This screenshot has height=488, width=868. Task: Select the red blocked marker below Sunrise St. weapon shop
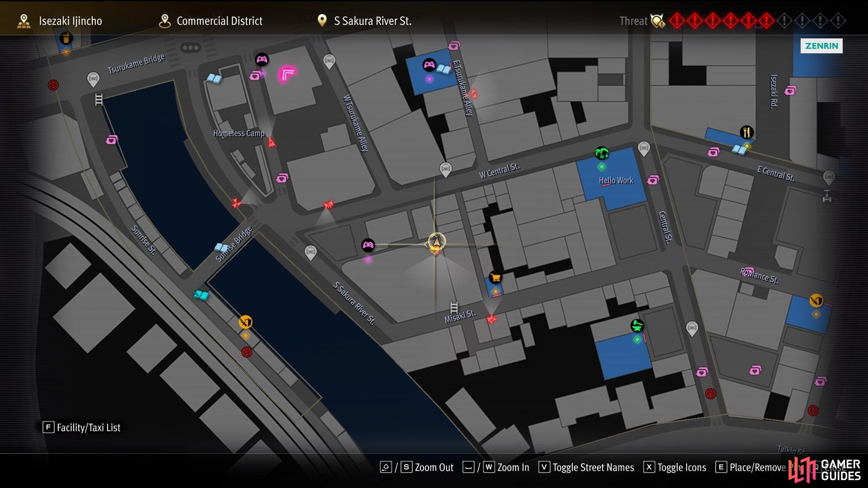click(x=246, y=352)
